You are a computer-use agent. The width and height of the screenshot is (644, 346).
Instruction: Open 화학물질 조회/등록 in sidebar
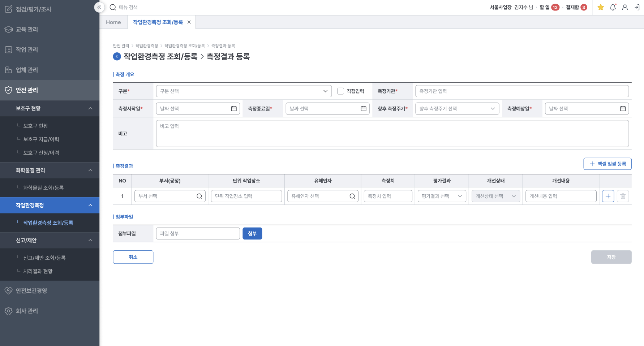click(x=43, y=188)
